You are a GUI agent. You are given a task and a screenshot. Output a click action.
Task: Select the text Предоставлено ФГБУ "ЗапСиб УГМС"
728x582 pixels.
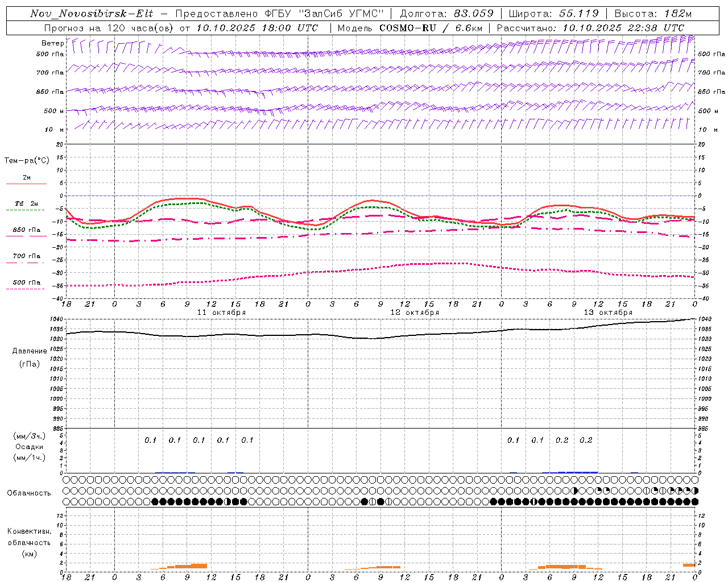(280, 14)
